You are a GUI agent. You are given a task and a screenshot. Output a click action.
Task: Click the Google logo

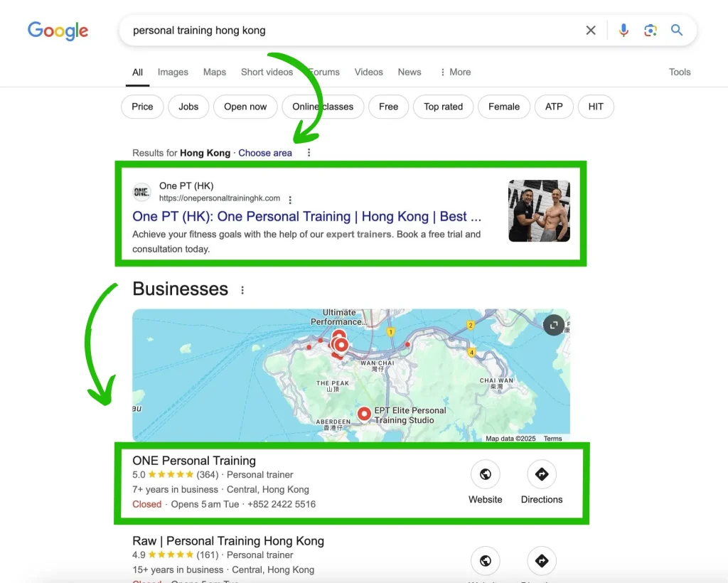pyautogui.click(x=58, y=31)
